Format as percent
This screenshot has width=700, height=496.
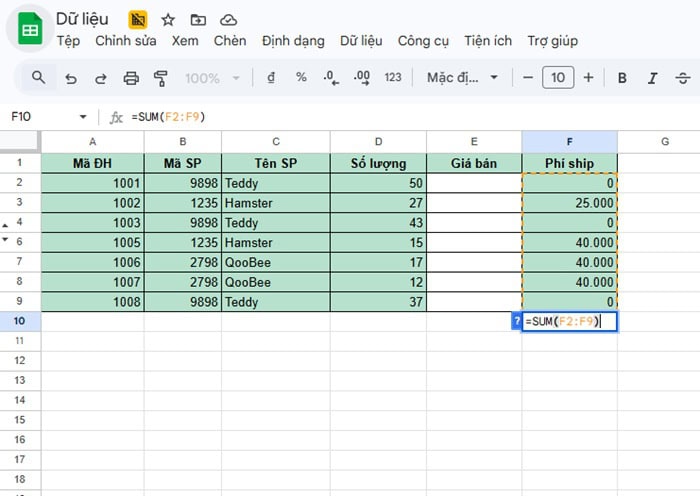point(301,77)
